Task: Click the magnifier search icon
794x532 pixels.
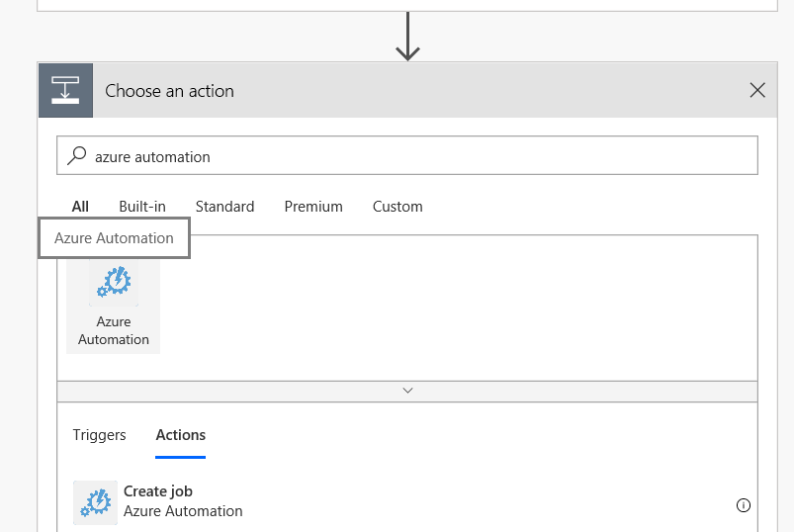Action: pyautogui.click(x=76, y=155)
